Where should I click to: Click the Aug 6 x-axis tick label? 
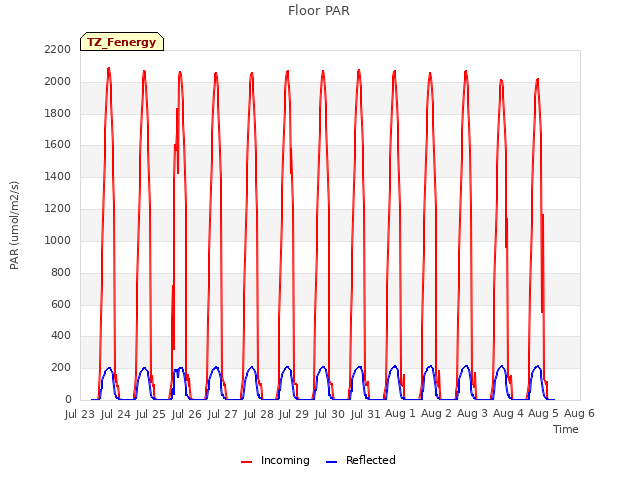point(579,414)
